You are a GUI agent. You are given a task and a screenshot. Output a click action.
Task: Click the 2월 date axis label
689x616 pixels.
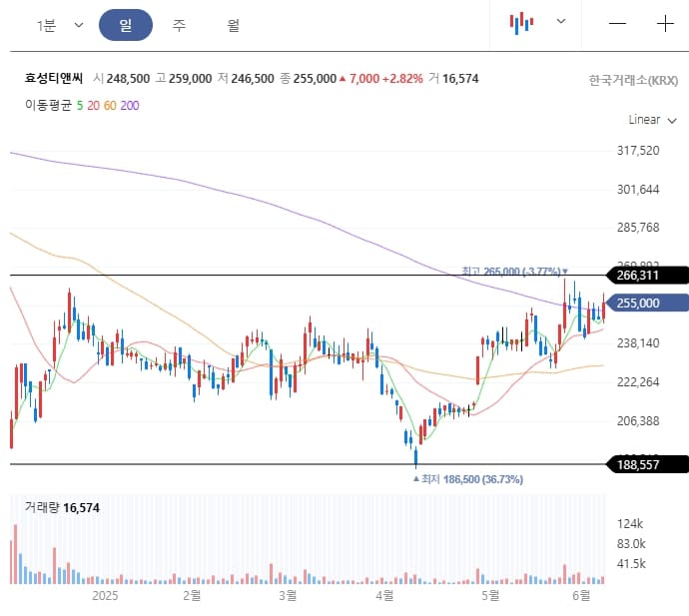[192, 596]
